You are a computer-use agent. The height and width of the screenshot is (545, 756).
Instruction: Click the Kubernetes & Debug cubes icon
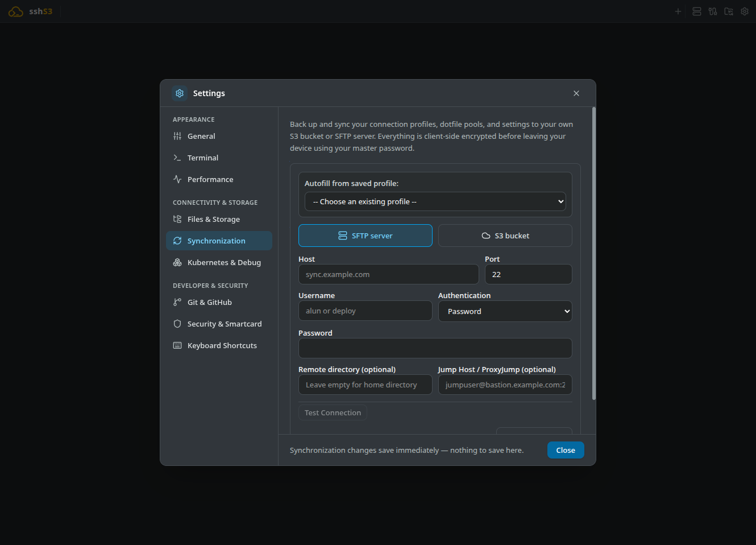[x=177, y=262]
